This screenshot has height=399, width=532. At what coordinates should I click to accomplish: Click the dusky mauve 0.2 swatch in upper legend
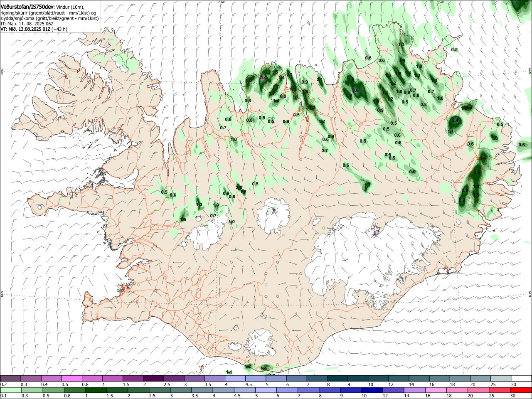pyautogui.click(x=10, y=378)
